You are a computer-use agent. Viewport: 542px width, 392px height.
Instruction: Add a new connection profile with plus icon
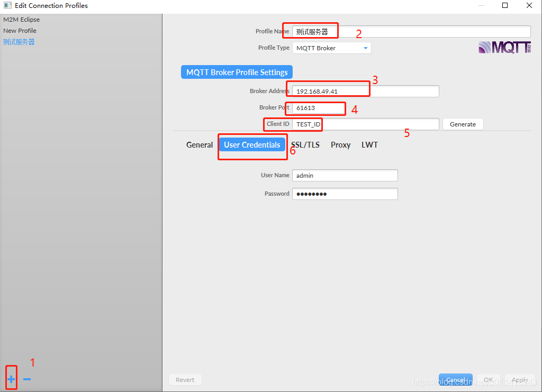coord(11,379)
